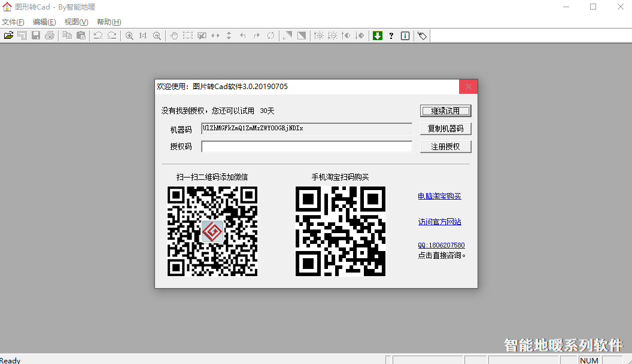Click the '扫一扫二维码添加微信' label
632x364 pixels.
pyautogui.click(x=212, y=177)
